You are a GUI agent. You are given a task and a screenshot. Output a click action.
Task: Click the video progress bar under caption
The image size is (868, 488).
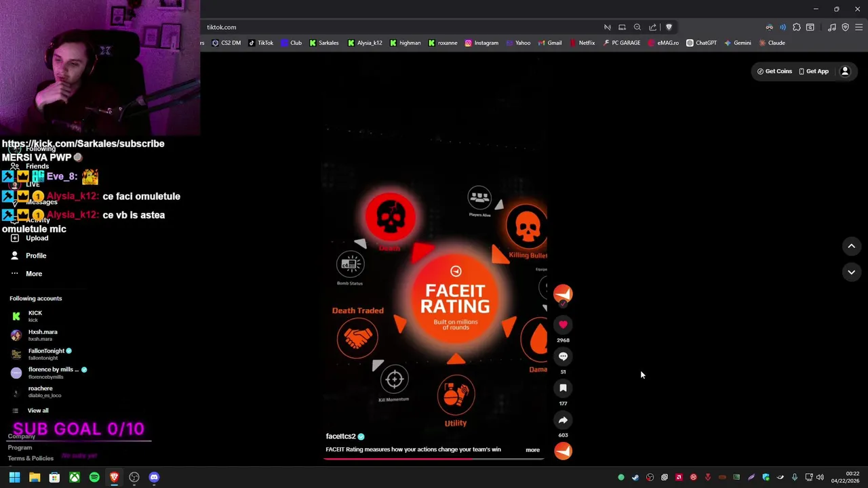[434, 459]
